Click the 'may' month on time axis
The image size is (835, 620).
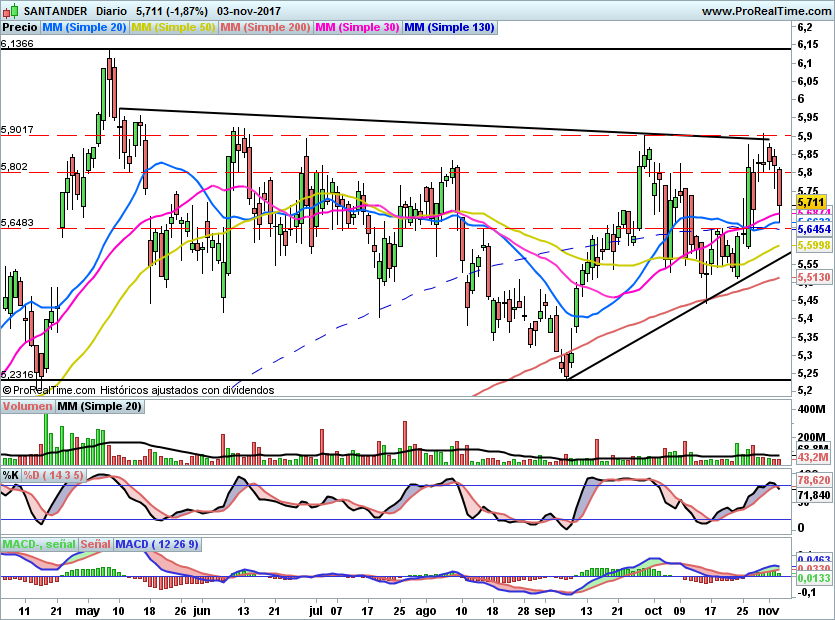pos(87,611)
